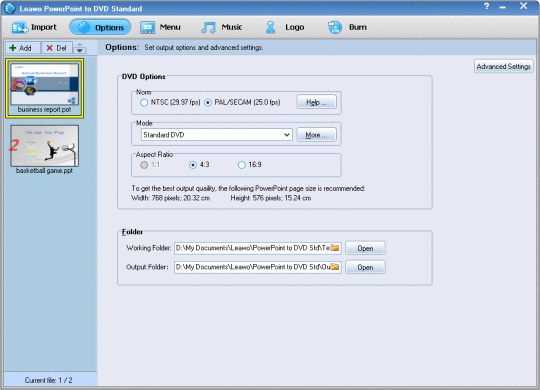Switch to the Logo tab

click(284, 27)
